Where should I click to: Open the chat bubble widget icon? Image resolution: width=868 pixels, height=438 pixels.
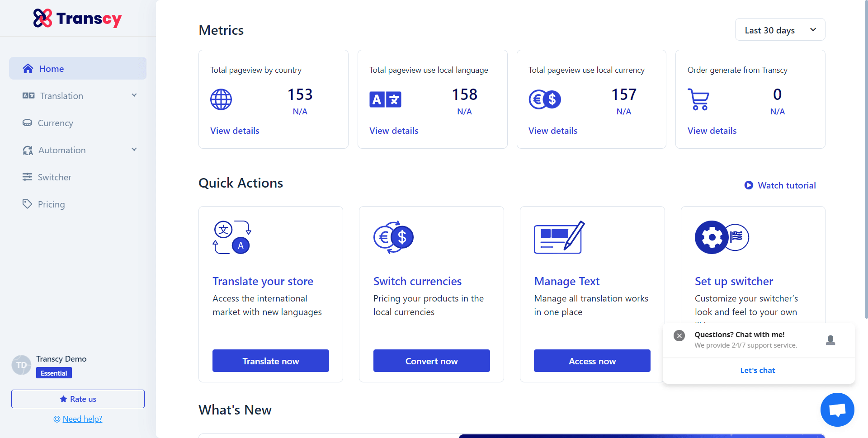(837, 410)
